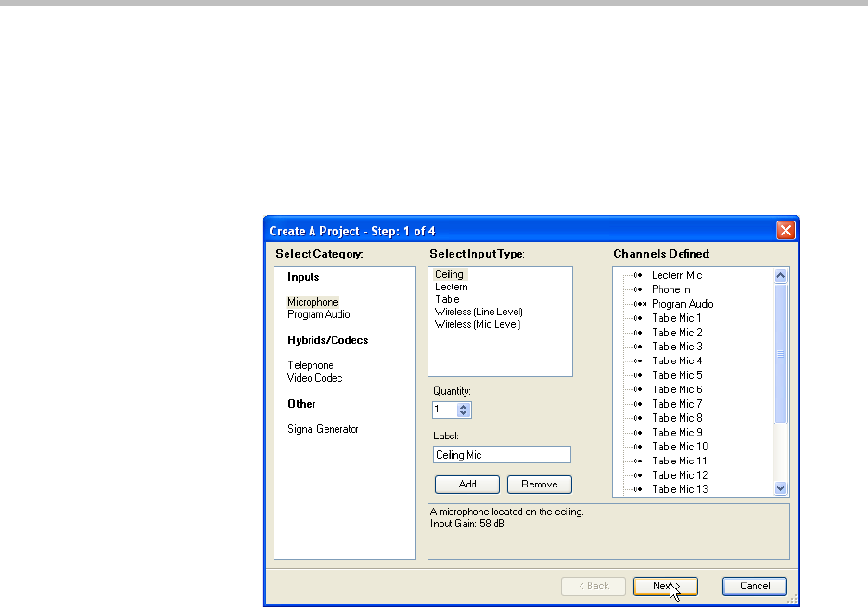This screenshot has width=868, height=607.
Task: Click the Phone In channel icon
Action: 639,289
